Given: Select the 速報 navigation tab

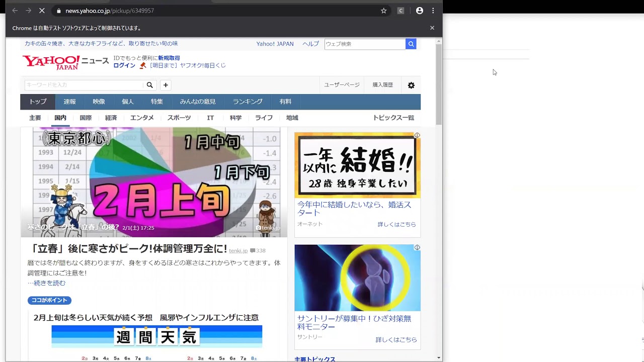Looking at the screenshot, I should [x=70, y=102].
